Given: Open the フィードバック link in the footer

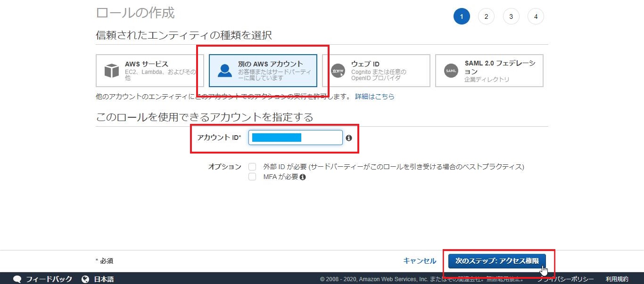Looking at the screenshot, I should click(x=49, y=279).
